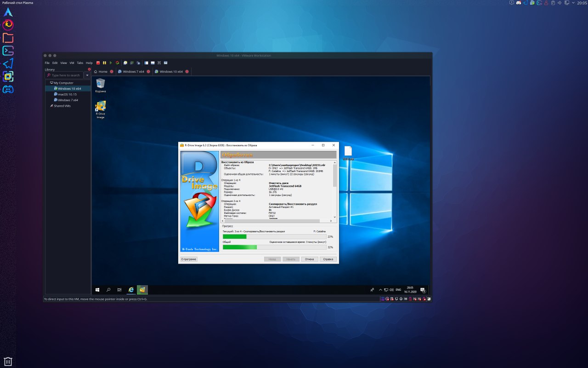Screen dimensions: 588x368
Task: Open the file manager folder icon in dock
Action: pyautogui.click(x=8, y=38)
